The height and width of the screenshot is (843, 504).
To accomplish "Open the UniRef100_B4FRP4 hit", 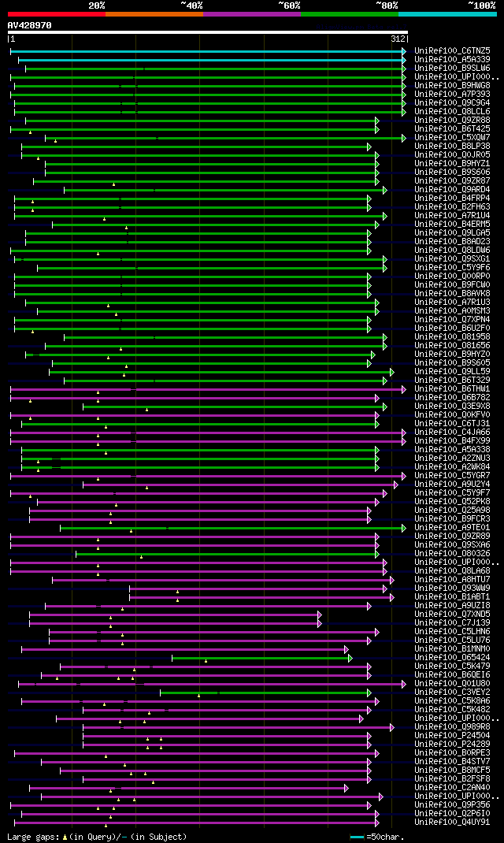I will point(452,199).
